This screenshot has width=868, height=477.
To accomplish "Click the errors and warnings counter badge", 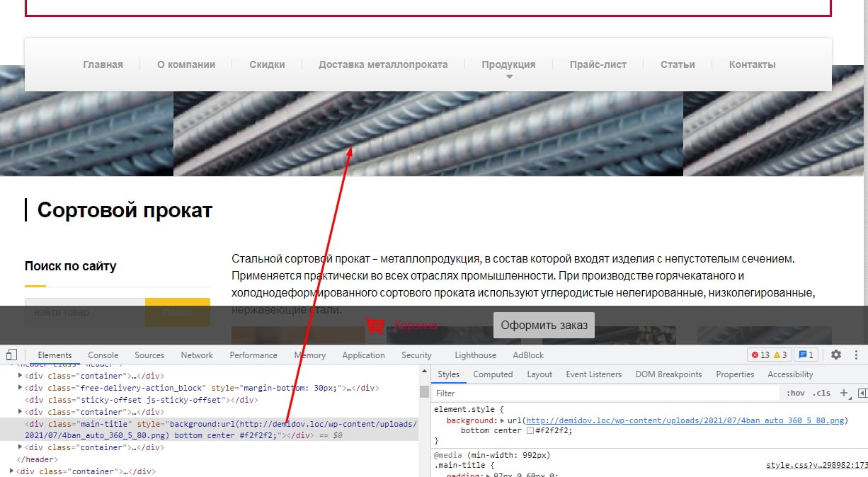I will point(769,355).
